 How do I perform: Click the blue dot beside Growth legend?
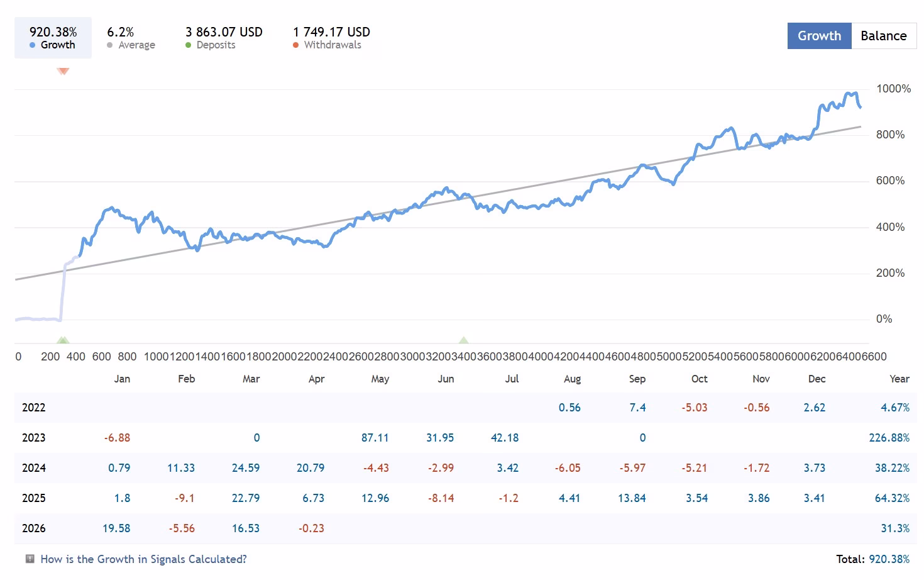32,45
